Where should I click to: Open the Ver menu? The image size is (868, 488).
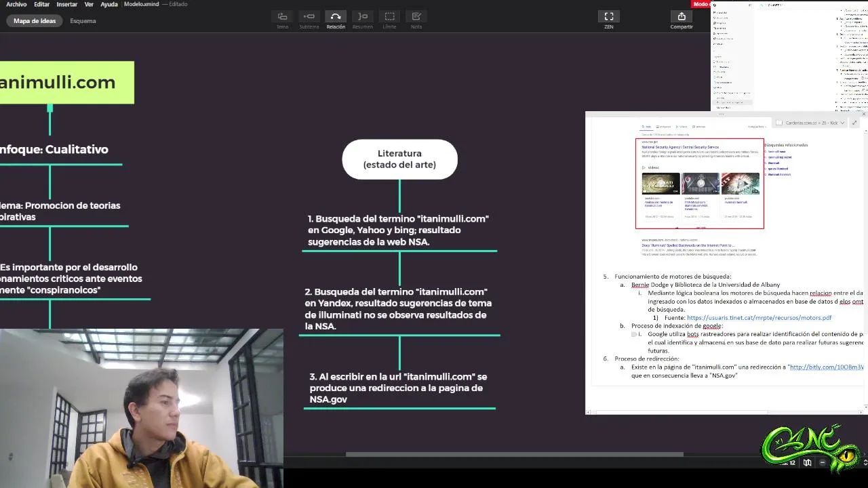(x=89, y=4)
